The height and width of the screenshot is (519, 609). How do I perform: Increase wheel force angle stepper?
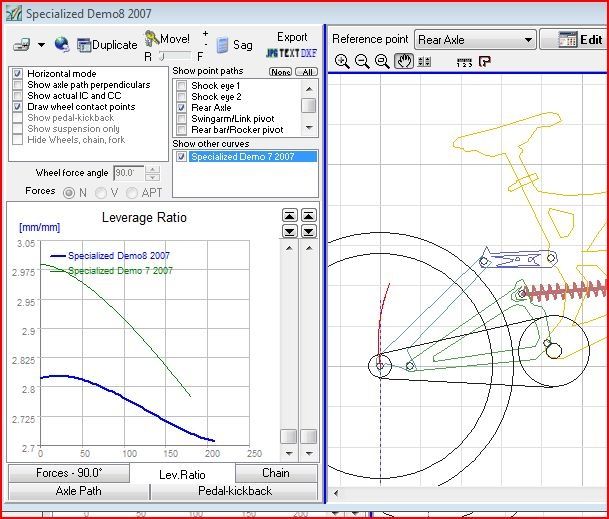153,169
